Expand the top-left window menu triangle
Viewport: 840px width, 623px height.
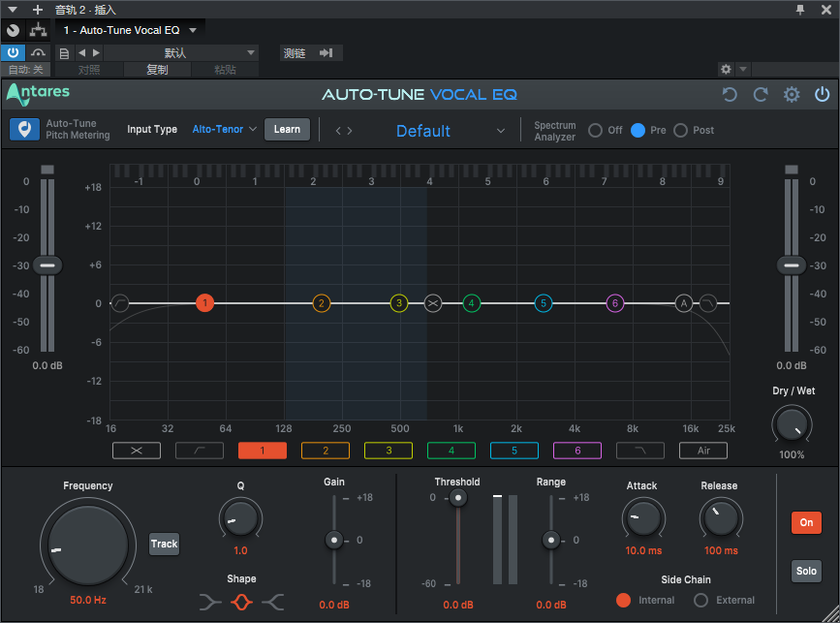point(13,10)
